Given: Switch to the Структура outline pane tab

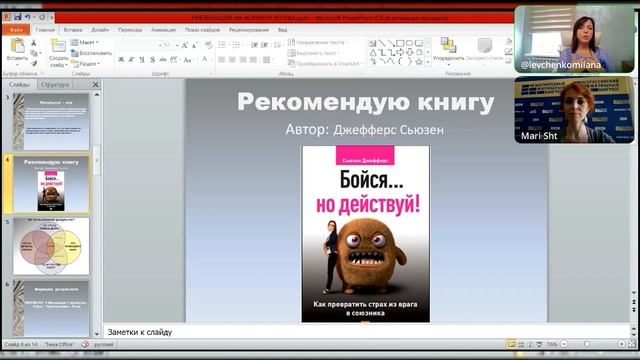Looking at the screenshot, I should pyautogui.click(x=55, y=84).
